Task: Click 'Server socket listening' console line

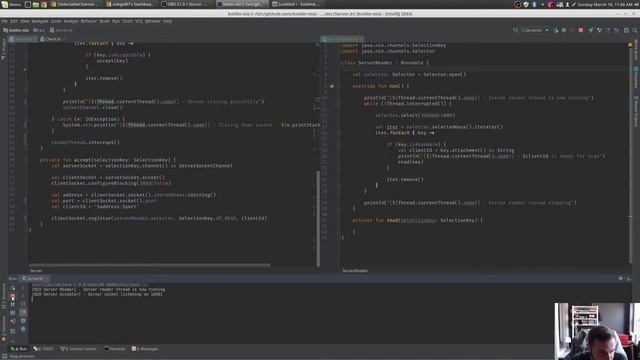Action: [x=97, y=294]
